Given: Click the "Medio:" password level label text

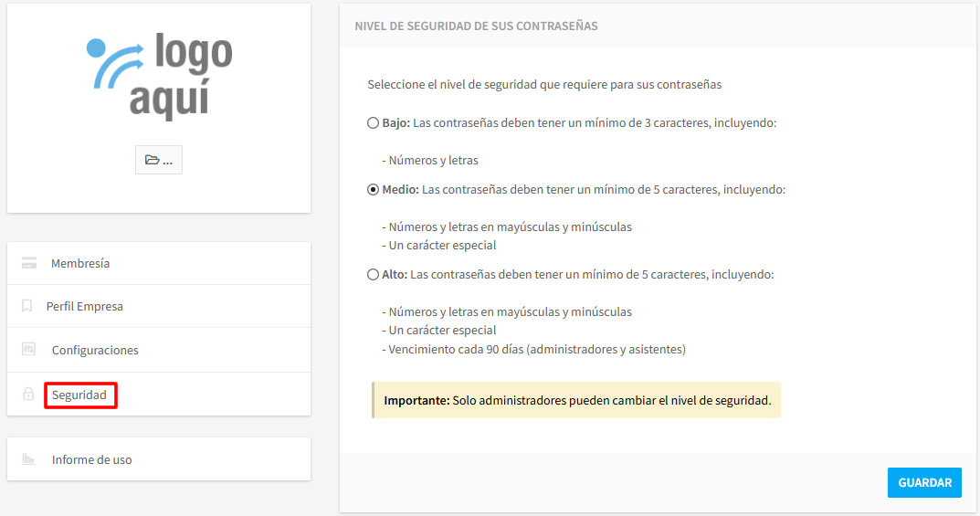Looking at the screenshot, I should 400,190.
